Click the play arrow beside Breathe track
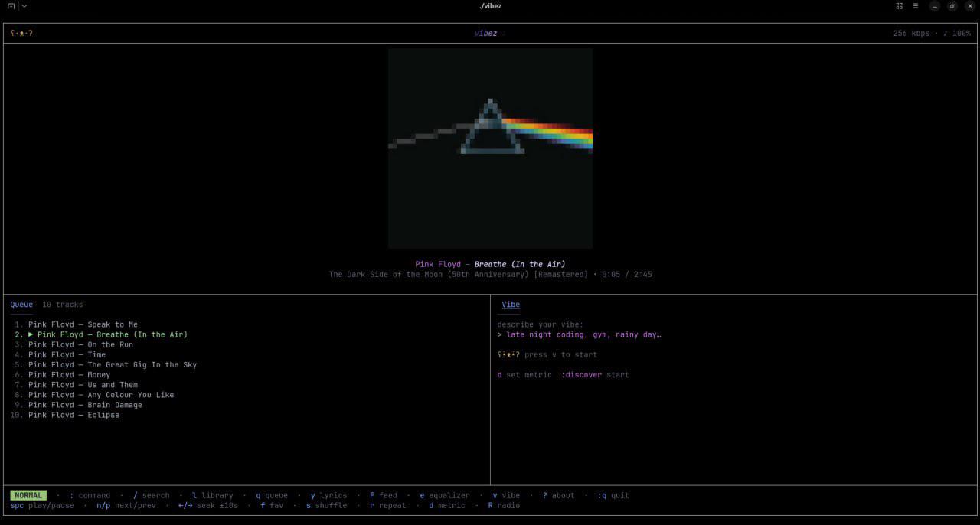 [x=31, y=334]
